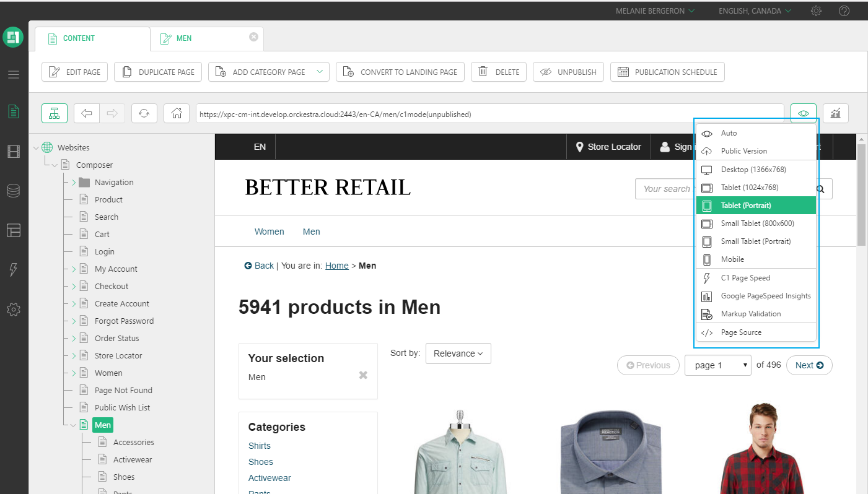Toggle the site tree structure icon
The image size is (868, 494).
pyautogui.click(x=55, y=113)
